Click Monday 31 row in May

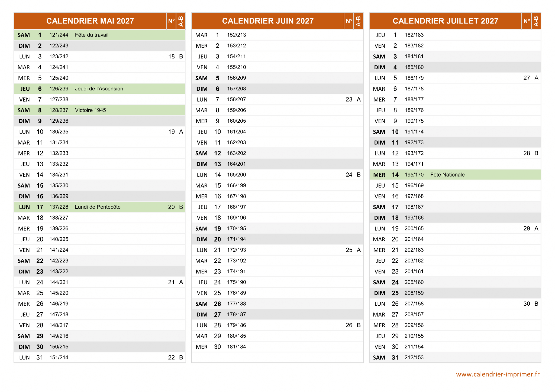[40, 358]
